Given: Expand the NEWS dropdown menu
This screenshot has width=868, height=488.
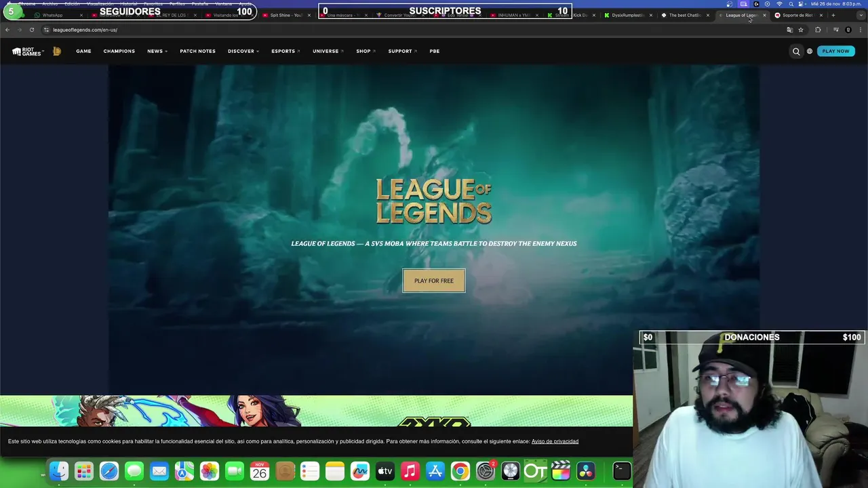Looking at the screenshot, I should (157, 51).
